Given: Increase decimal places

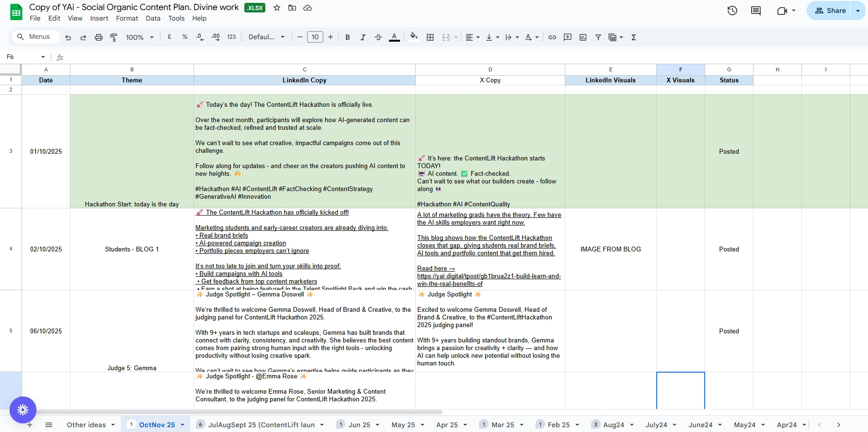Looking at the screenshot, I should click(x=216, y=37).
